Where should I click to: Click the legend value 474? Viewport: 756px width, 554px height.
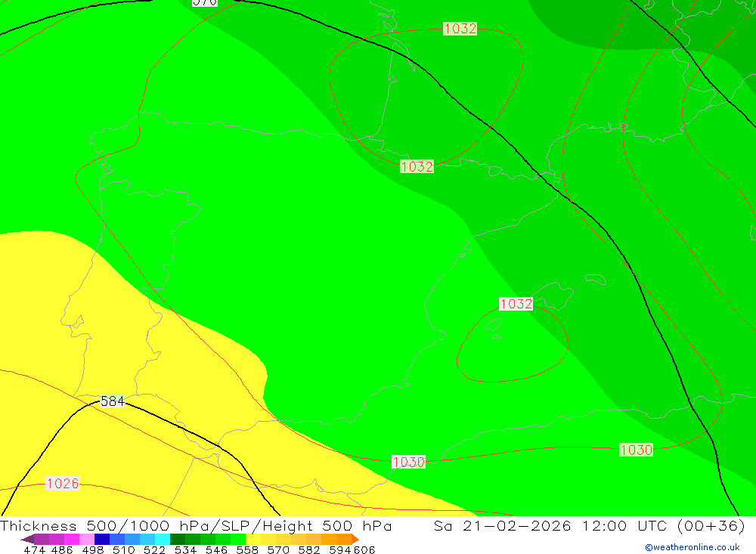34,549
